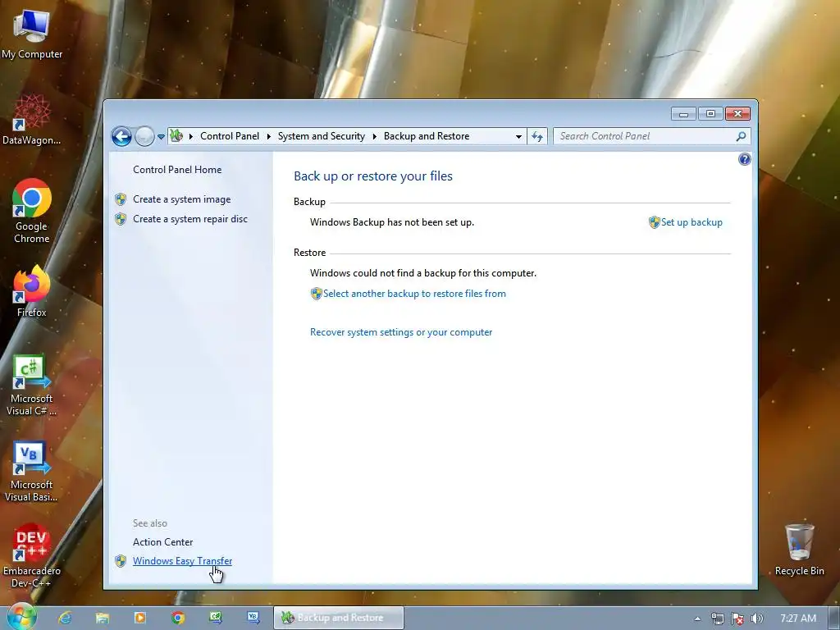840x630 pixels.
Task: Open My Computer desktop icon
Action: pos(32,34)
